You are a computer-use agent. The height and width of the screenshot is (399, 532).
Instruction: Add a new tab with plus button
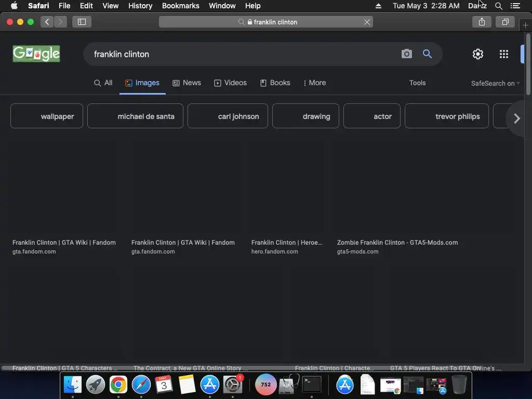pyautogui.click(x=525, y=25)
